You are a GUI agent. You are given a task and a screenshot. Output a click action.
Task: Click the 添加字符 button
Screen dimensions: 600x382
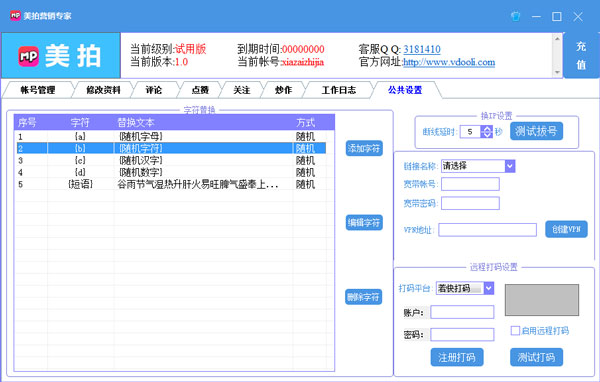364,148
